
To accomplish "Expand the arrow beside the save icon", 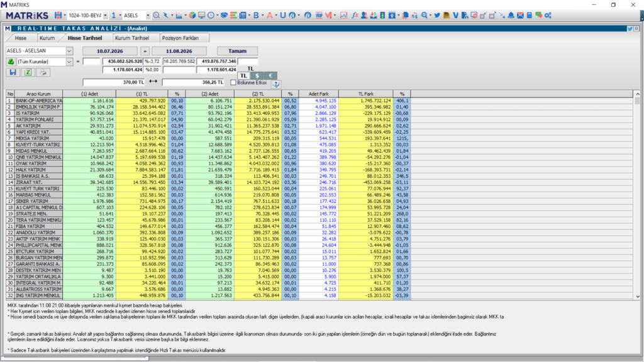I will click(65, 15).
